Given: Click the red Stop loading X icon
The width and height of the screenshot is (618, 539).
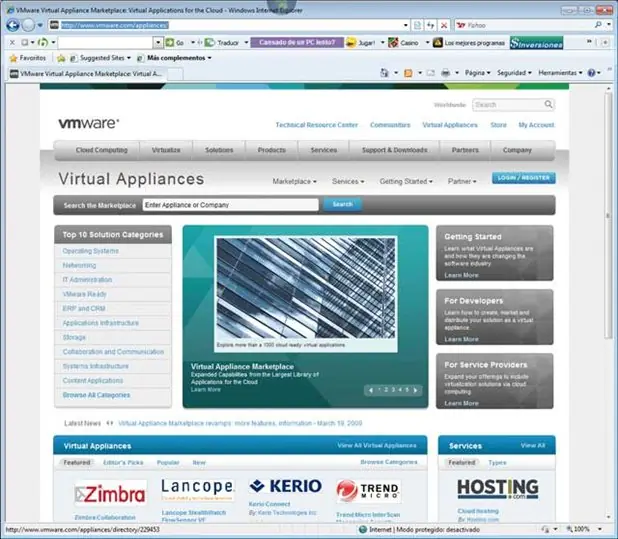Looking at the screenshot, I should click(x=444, y=25).
